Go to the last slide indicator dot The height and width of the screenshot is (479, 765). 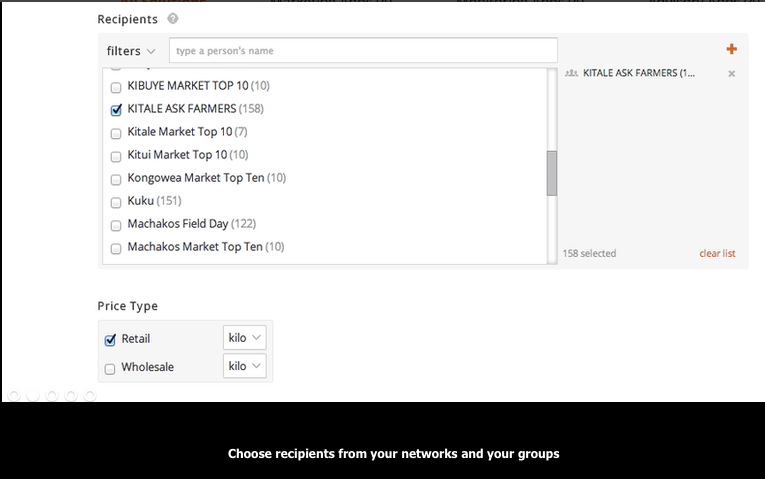90,396
